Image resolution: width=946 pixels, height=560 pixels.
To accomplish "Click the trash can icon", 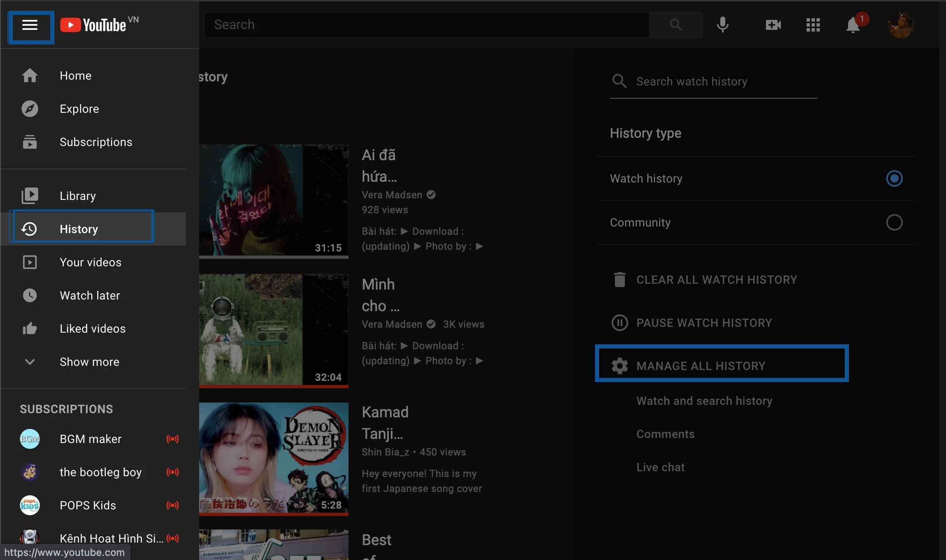I will point(619,280).
